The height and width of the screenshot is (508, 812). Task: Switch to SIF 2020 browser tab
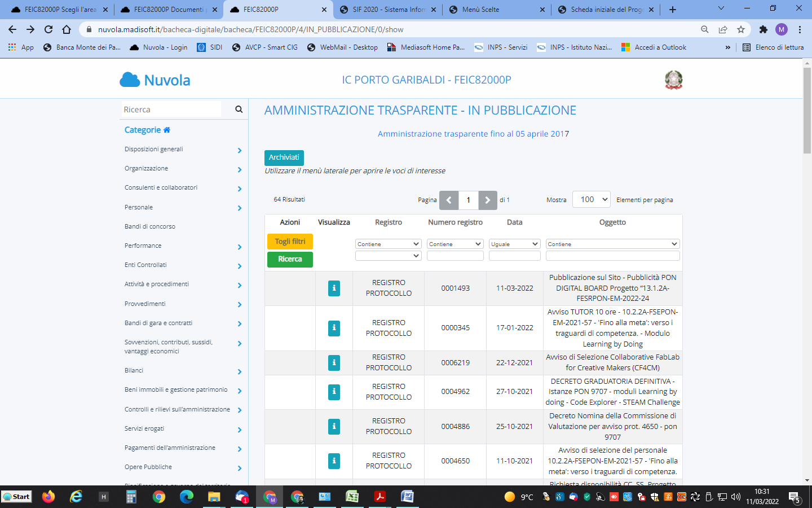point(388,10)
